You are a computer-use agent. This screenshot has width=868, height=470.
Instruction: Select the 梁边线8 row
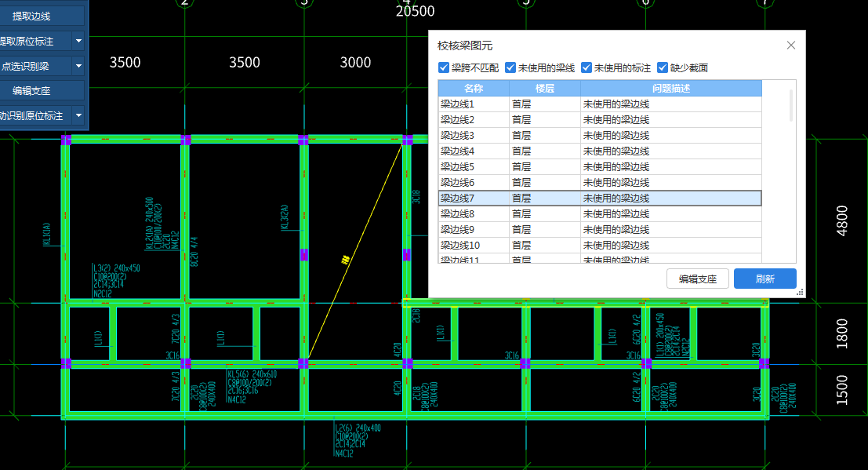click(600, 214)
